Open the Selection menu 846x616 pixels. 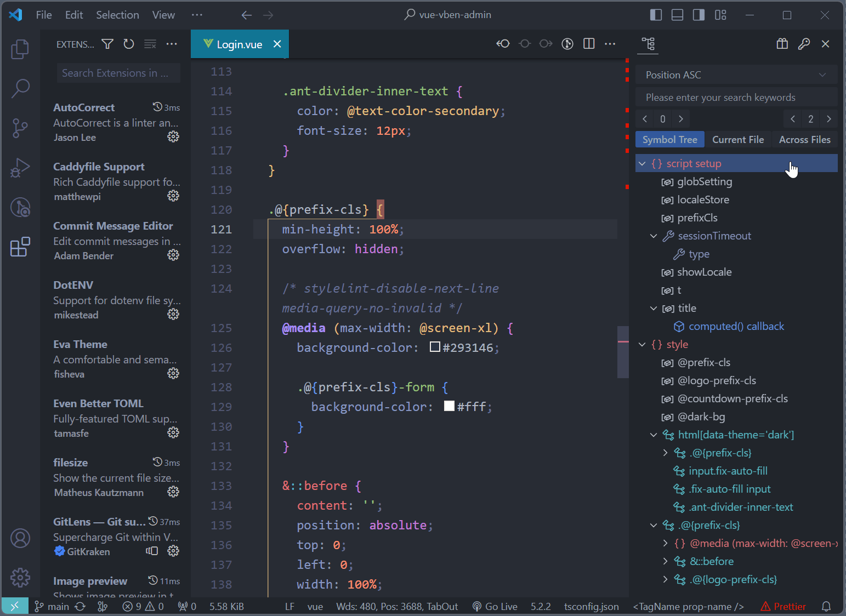(117, 15)
